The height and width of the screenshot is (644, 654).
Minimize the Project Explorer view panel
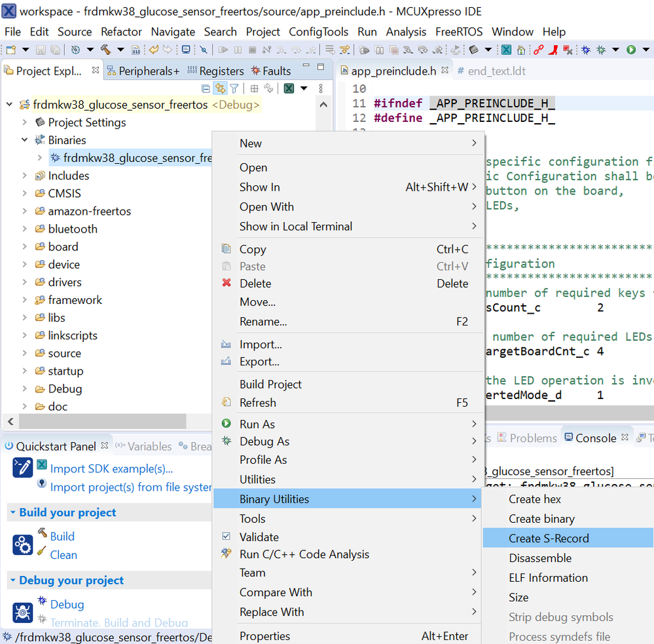(306, 66)
